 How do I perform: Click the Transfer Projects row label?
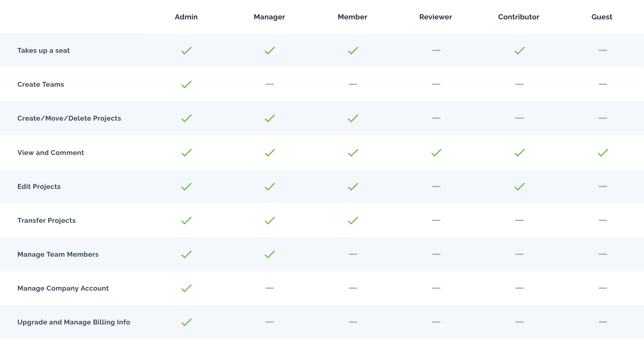[x=46, y=221]
